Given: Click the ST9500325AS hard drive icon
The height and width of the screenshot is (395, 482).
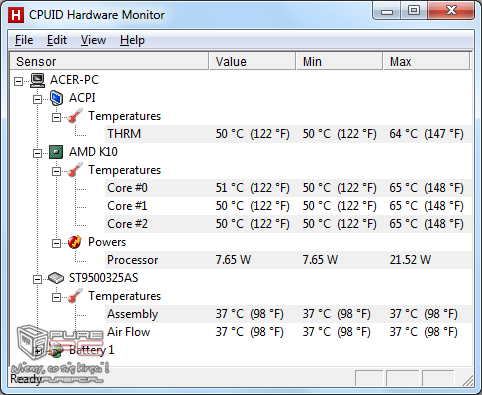Looking at the screenshot, I should (x=56, y=278).
